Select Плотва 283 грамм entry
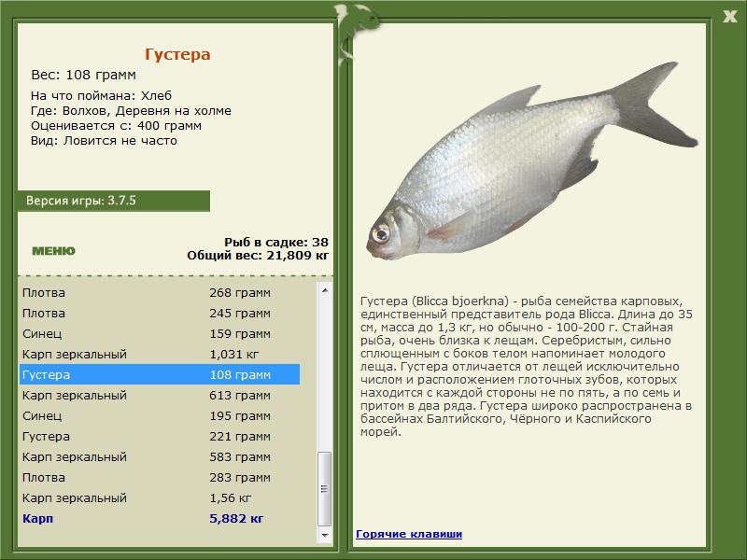747x560 pixels. tap(160, 477)
